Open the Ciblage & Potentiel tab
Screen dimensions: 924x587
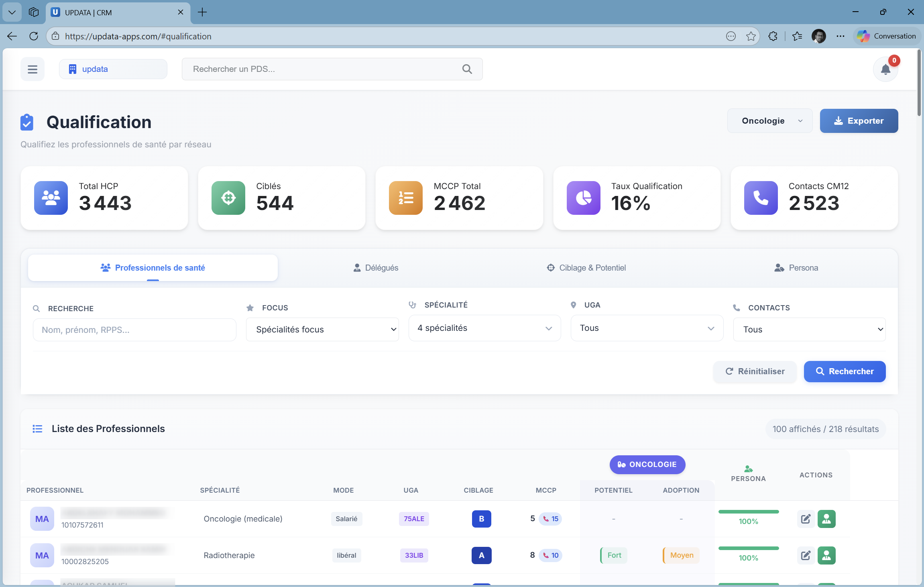point(586,268)
